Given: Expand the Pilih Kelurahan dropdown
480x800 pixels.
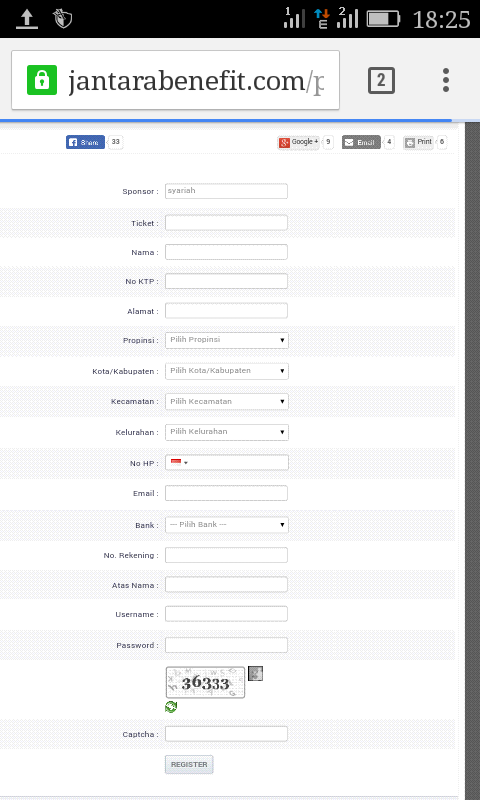Looking at the screenshot, I should click(226, 432).
